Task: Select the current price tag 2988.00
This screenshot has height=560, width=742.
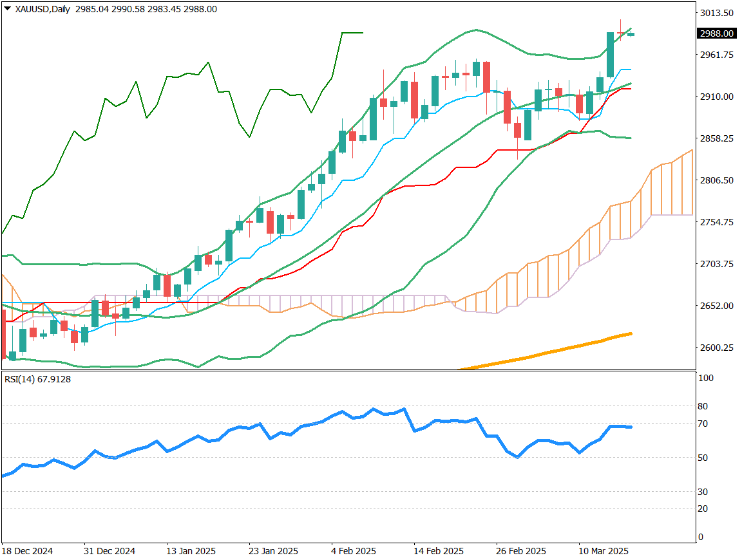Action: click(x=718, y=33)
